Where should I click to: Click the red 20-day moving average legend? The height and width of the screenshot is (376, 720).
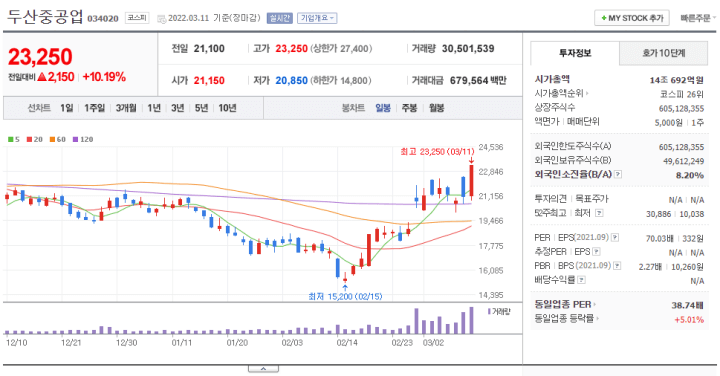[x=34, y=140]
